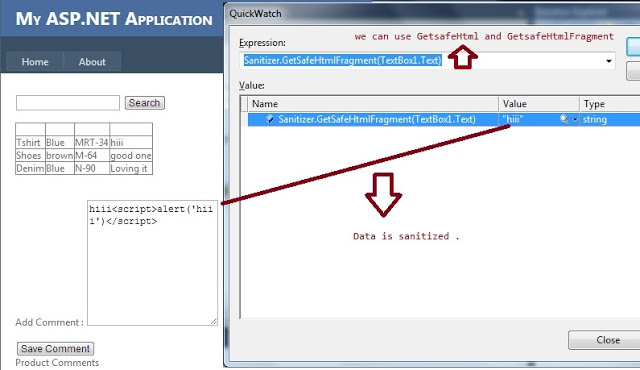Select the Sanitizer.GetSafeHtmlFragment row in Name column
The width and height of the screenshot is (640, 370).
373,120
